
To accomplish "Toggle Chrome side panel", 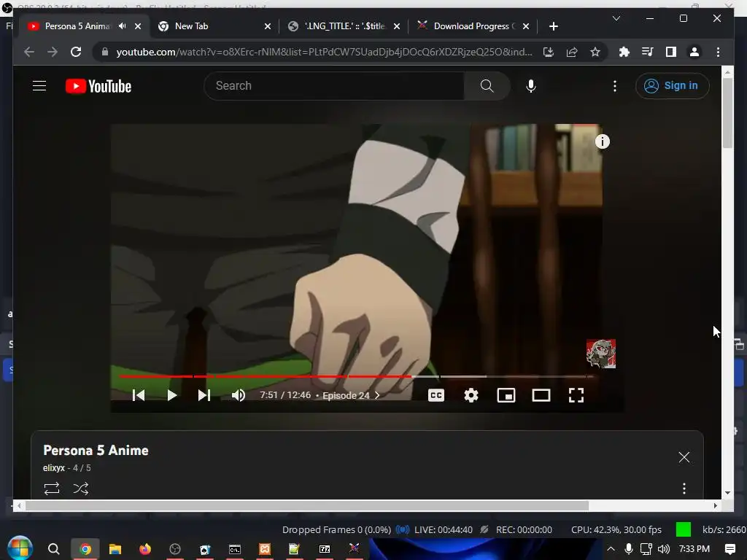I will click(671, 52).
